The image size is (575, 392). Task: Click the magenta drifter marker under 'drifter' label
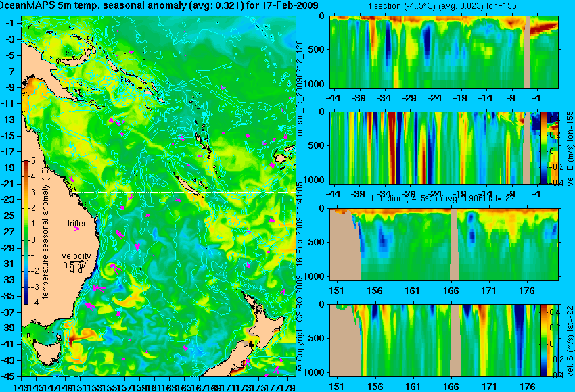(76, 229)
